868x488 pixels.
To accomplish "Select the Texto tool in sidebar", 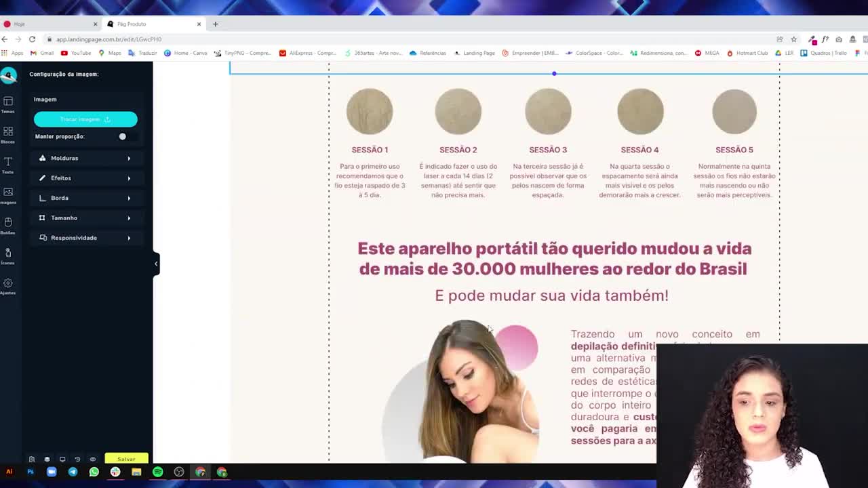I will pyautogui.click(x=8, y=165).
